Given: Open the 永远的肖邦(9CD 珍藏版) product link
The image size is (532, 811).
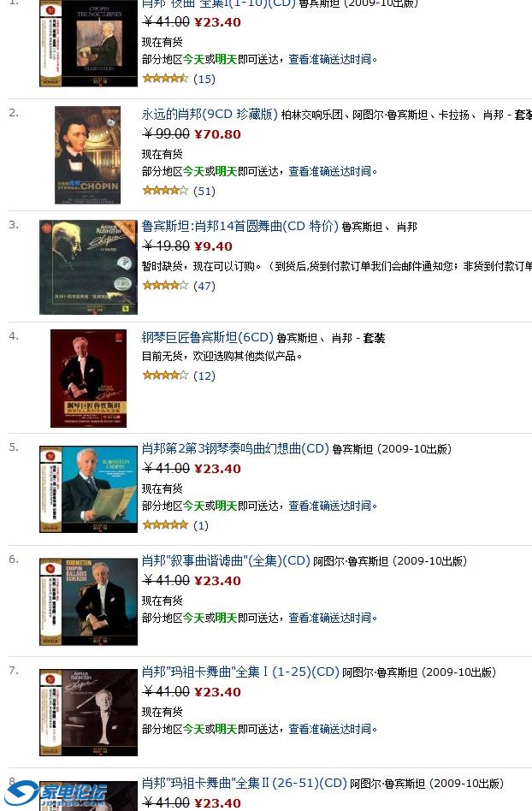Looking at the screenshot, I should [210, 114].
